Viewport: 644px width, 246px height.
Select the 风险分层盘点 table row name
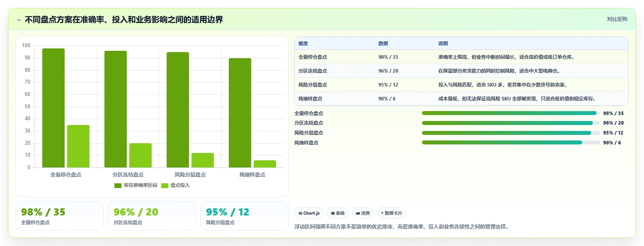click(x=312, y=85)
